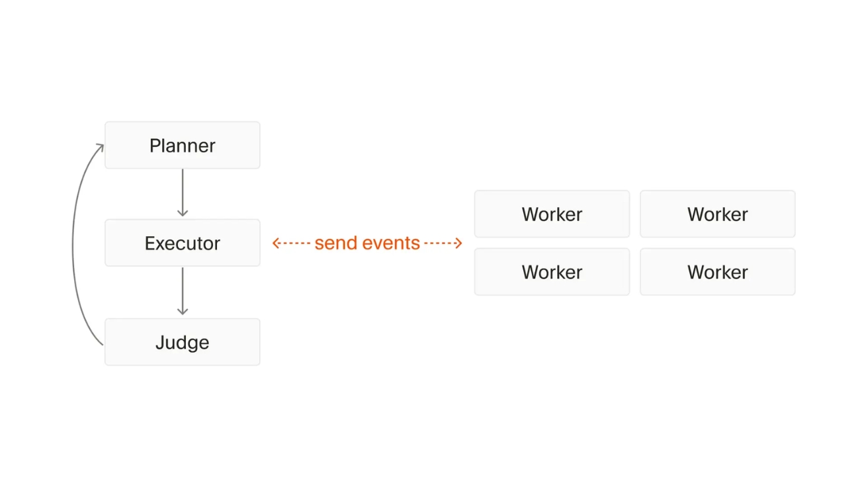Click the arrowhead pointing down into Judge

coord(183,311)
